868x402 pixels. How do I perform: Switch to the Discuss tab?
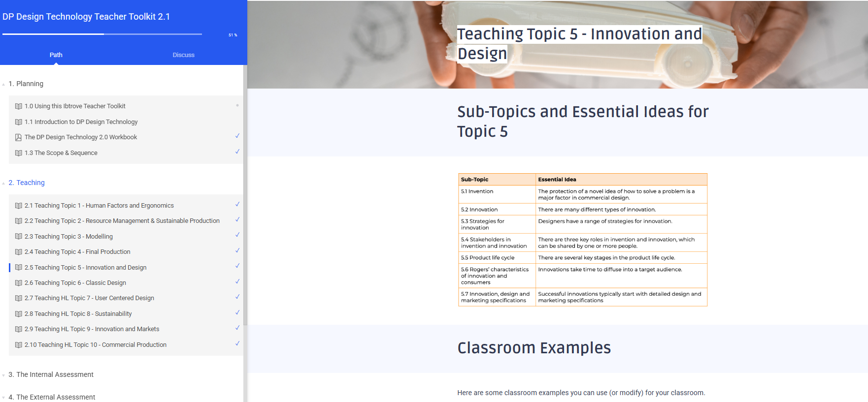[183, 55]
